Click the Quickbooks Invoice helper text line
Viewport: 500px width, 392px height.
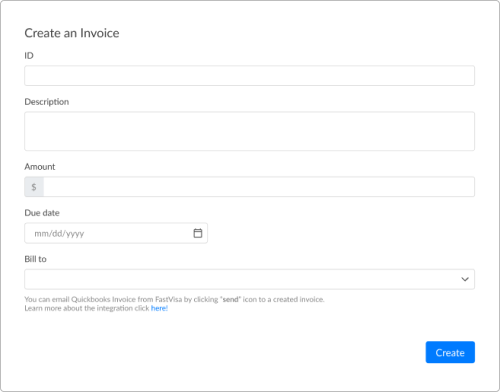click(174, 299)
